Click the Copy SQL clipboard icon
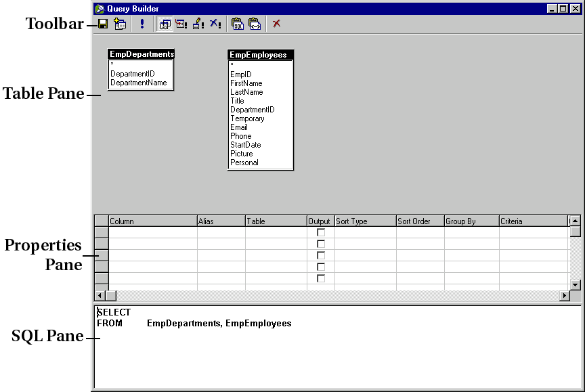Image resolution: width=585 pixels, height=392 pixels. tap(238, 24)
